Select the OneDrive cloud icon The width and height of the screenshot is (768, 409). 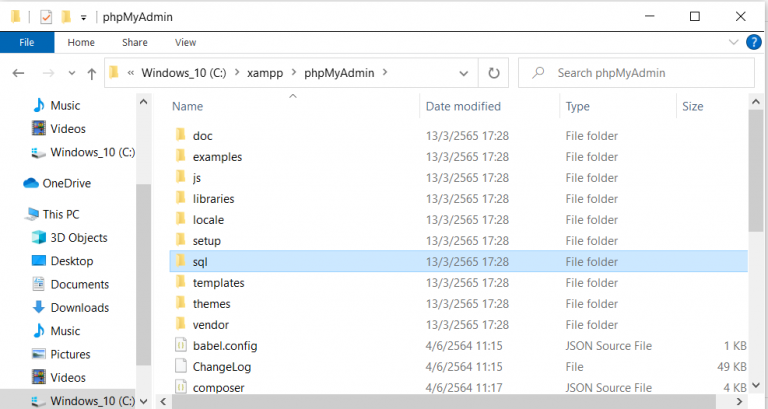coord(31,183)
